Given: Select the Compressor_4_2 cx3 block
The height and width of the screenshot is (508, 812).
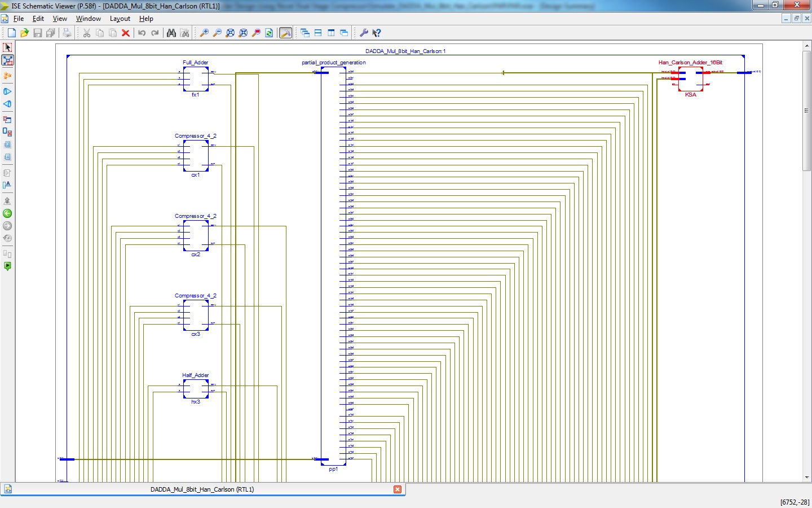Looking at the screenshot, I should [196, 315].
